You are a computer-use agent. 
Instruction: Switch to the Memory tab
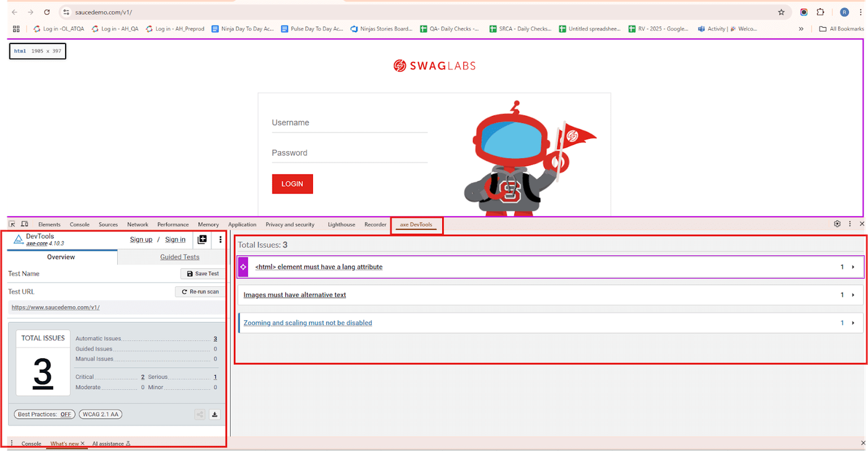pyautogui.click(x=208, y=224)
